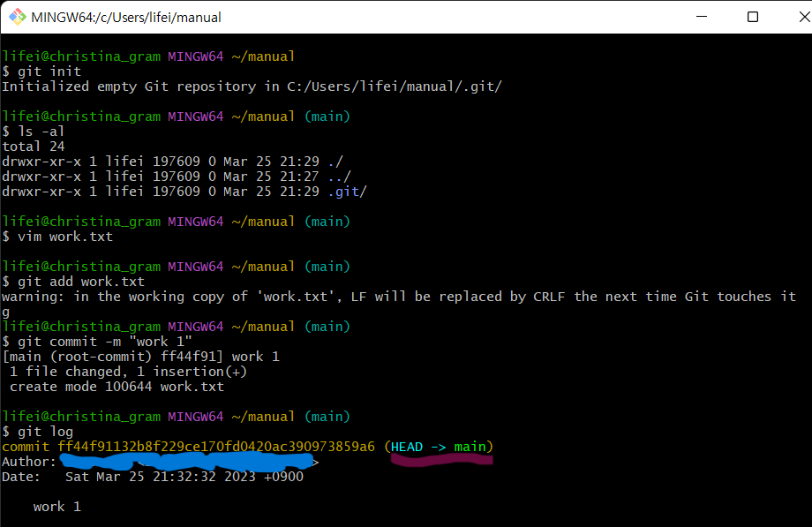The height and width of the screenshot is (527, 812).
Task: Click 'create mode 100644 work.txt' line
Action: click(117, 387)
